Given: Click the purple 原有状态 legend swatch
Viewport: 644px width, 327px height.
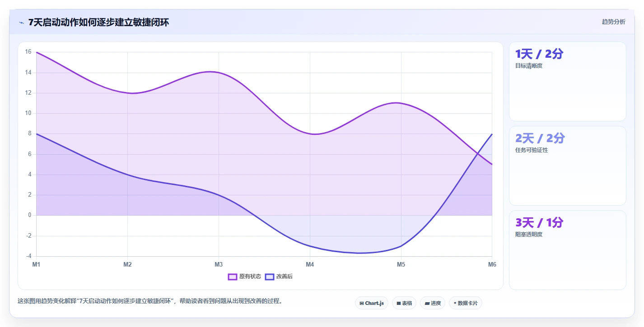Looking at the screenshot, I should click(233, 276).
